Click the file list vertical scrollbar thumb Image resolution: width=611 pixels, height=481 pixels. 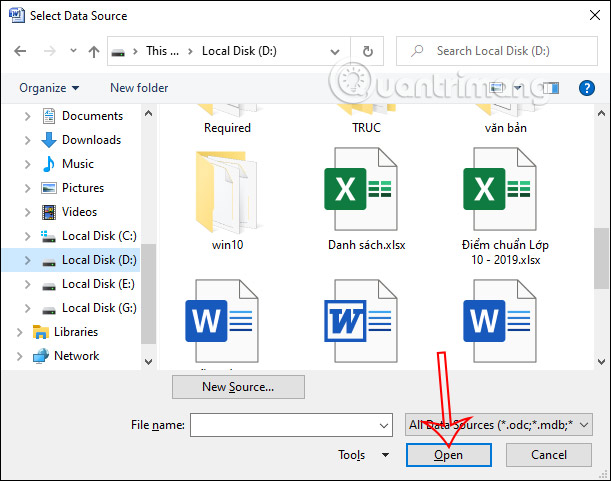click(x=601, y=258)
